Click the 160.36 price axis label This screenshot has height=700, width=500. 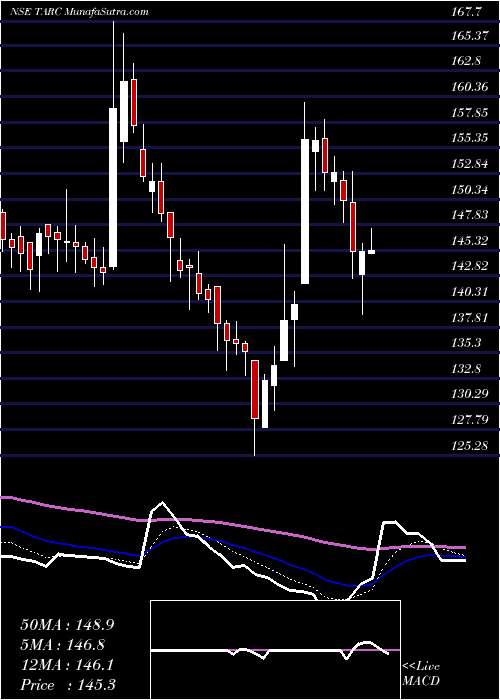(469, 87)
